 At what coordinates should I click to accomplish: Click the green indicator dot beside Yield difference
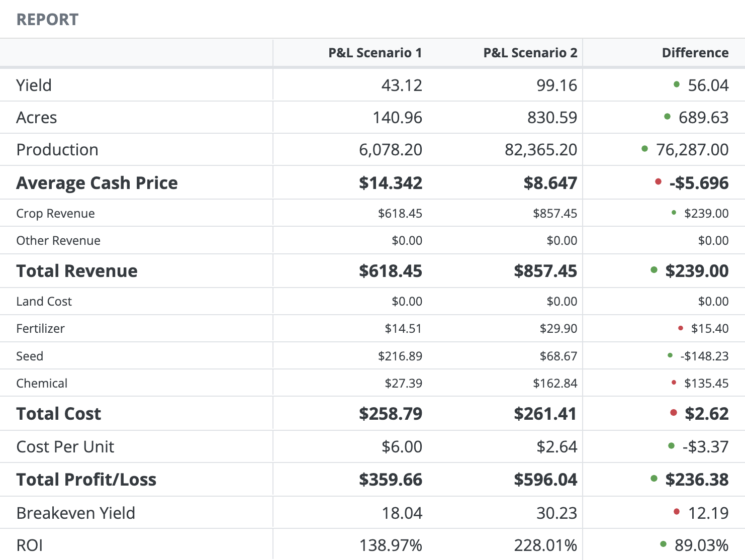click(x=676, y=84)
